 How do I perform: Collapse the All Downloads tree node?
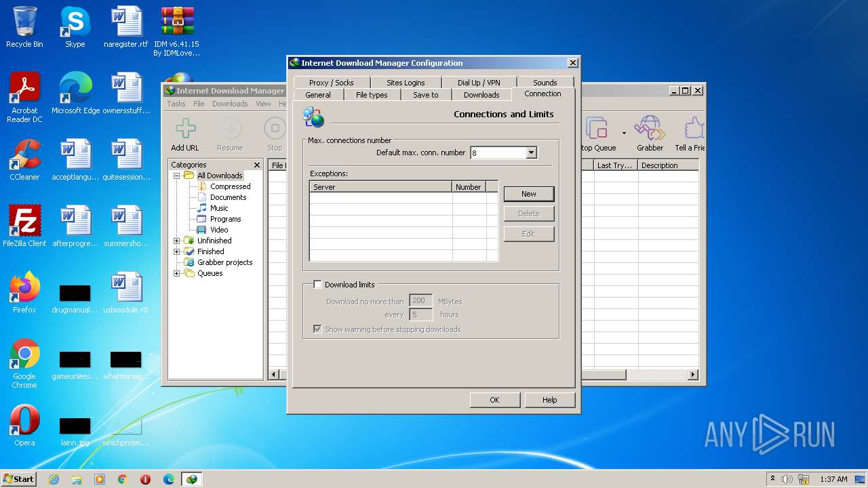(177, 176)
